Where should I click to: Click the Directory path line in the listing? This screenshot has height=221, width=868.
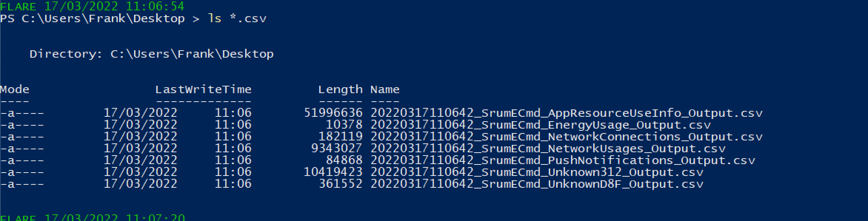151,54
